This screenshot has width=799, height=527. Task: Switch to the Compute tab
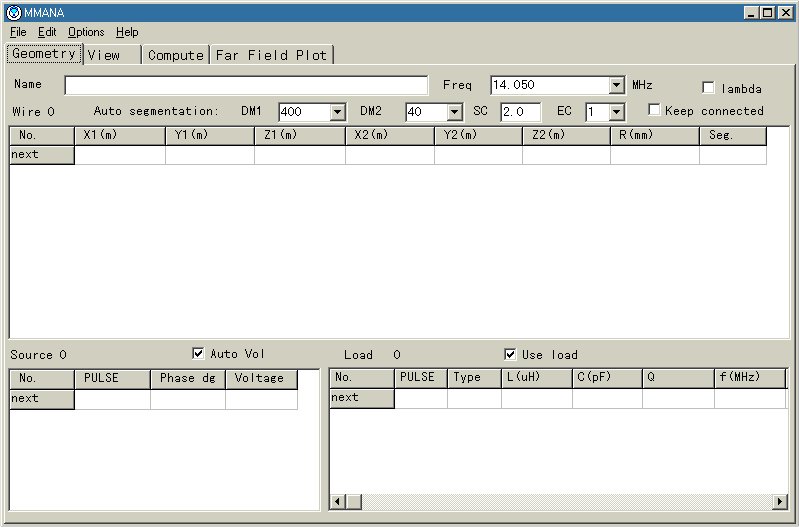point(175,55)
